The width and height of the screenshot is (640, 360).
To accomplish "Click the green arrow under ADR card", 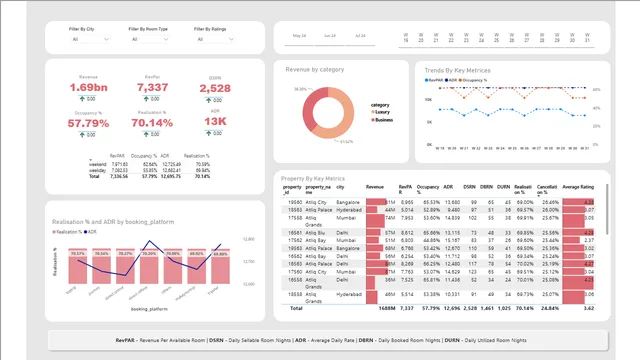I will (x=209, y=133).
